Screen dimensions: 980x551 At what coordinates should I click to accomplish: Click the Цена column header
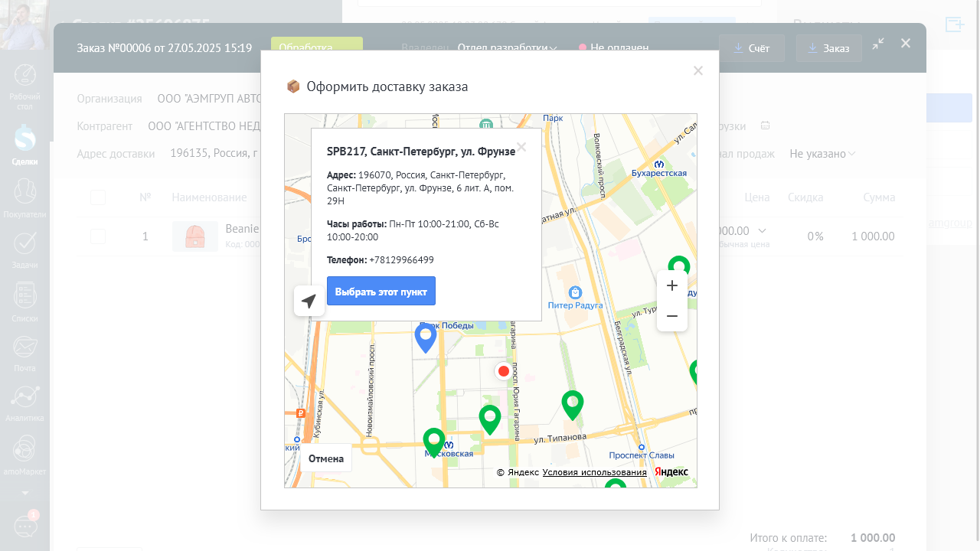pyautogui.click(x=757, y=197)
